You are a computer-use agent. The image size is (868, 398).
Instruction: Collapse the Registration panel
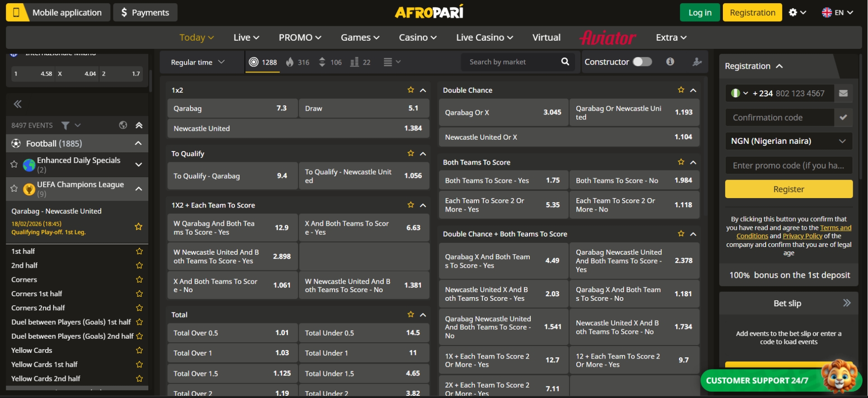point(779,66)
